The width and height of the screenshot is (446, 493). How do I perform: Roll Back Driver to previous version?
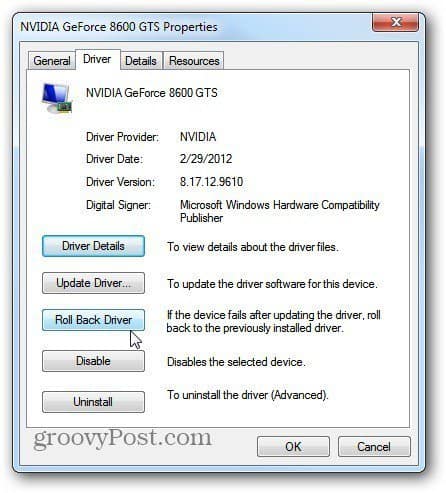pos(93,320)
